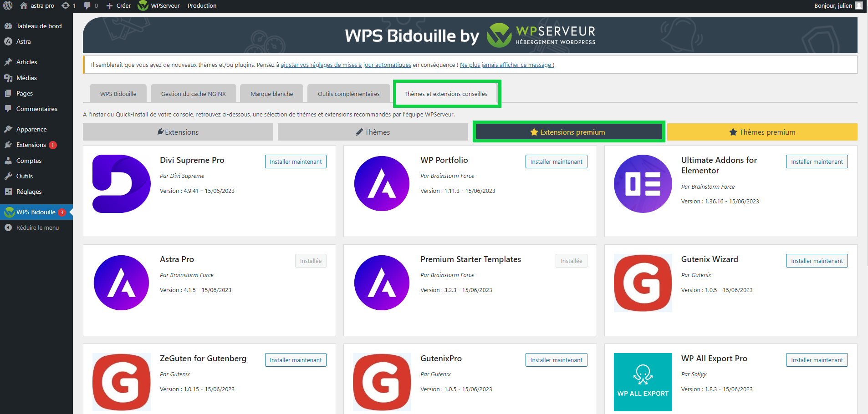Install WP All Export Pro now
Screen dimensions: 868x414
click(x=817, y=360)
